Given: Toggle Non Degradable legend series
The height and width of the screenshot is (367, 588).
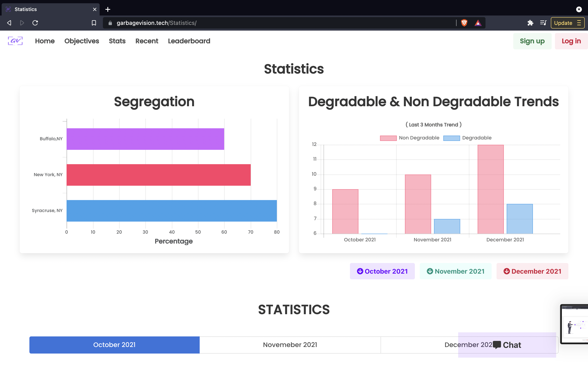Looking at the screenshot, I should click(x=410, y=138).
